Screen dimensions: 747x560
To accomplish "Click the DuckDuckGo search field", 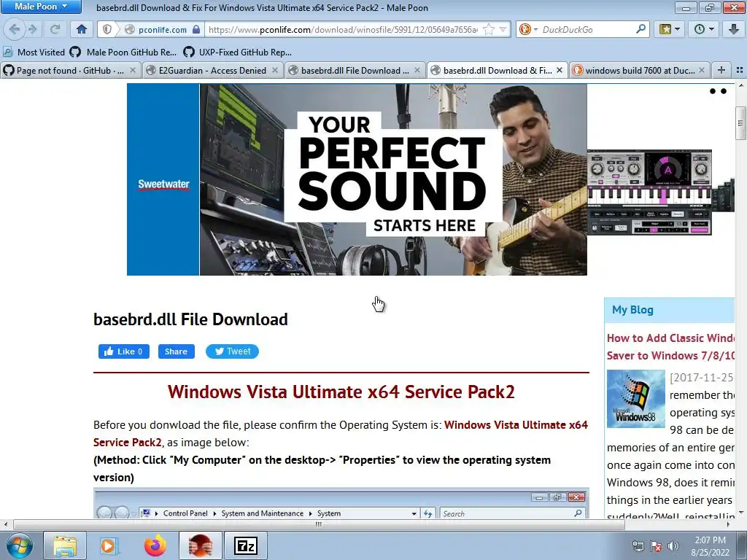I will click(587, 29).
